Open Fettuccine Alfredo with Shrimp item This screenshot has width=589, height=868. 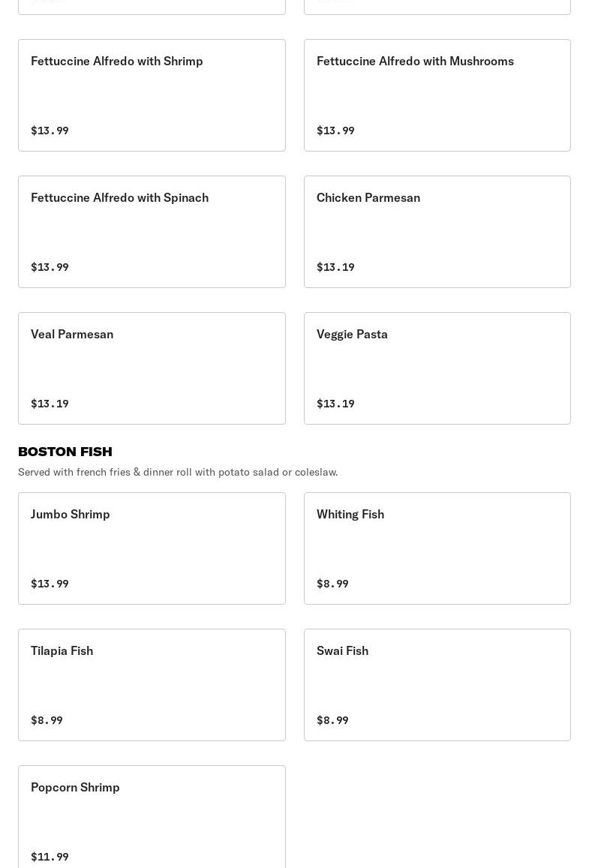[152, 95]
